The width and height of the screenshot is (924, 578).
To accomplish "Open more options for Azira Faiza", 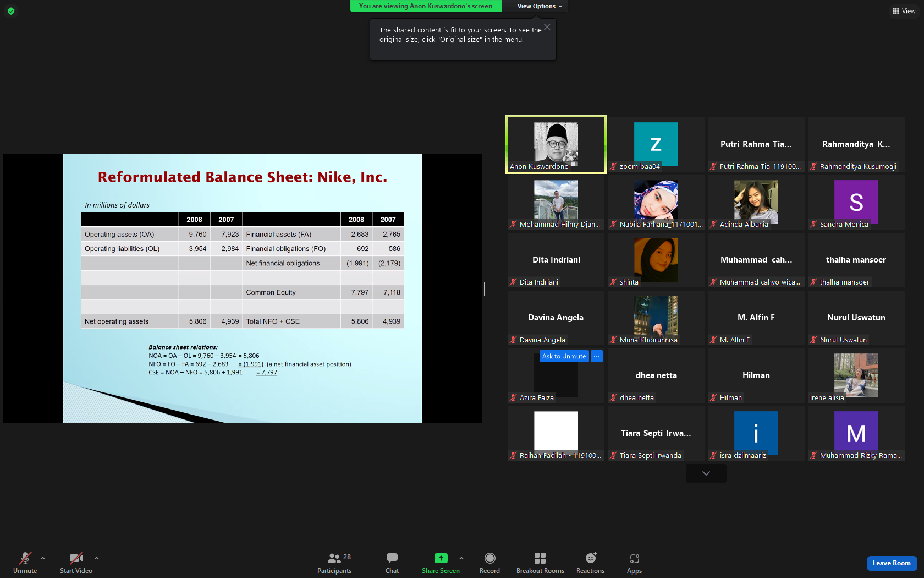I will (x=597, y=356).
